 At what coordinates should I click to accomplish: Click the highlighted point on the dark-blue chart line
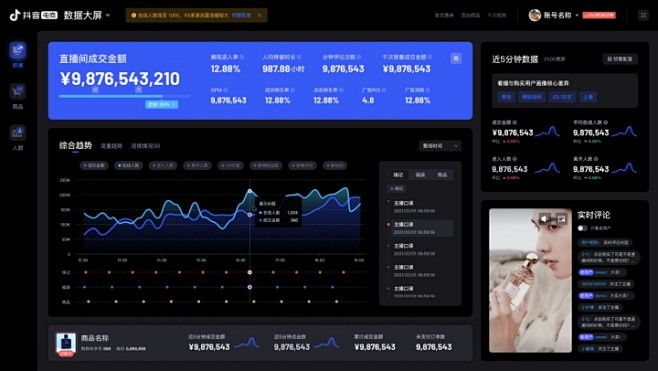click(250, 214)
